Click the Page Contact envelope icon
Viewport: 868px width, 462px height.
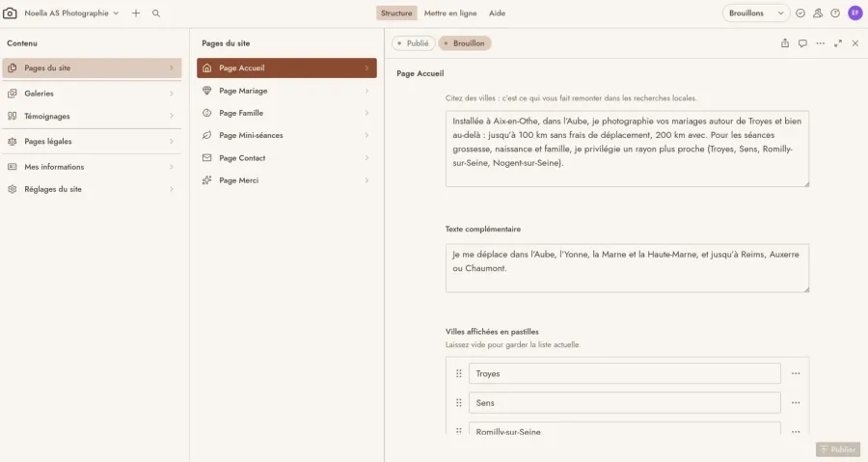click(207, 157)
